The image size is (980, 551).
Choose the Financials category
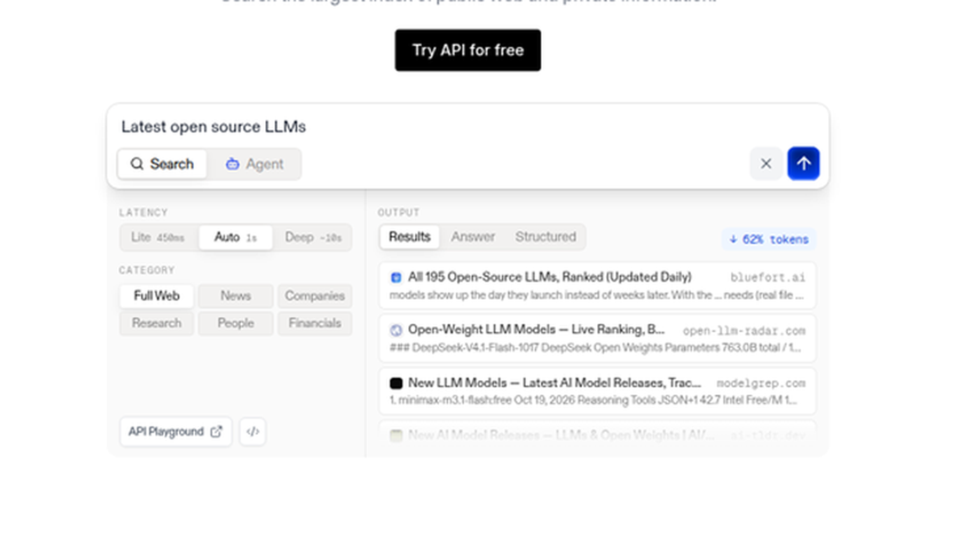tap(315, 323)
